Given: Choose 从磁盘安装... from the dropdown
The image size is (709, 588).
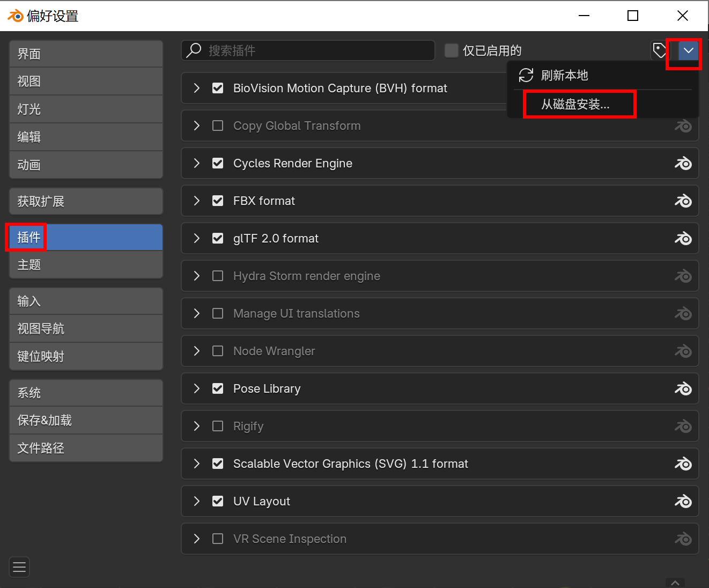Looking at the screenshot, I should tap(603, 104).
